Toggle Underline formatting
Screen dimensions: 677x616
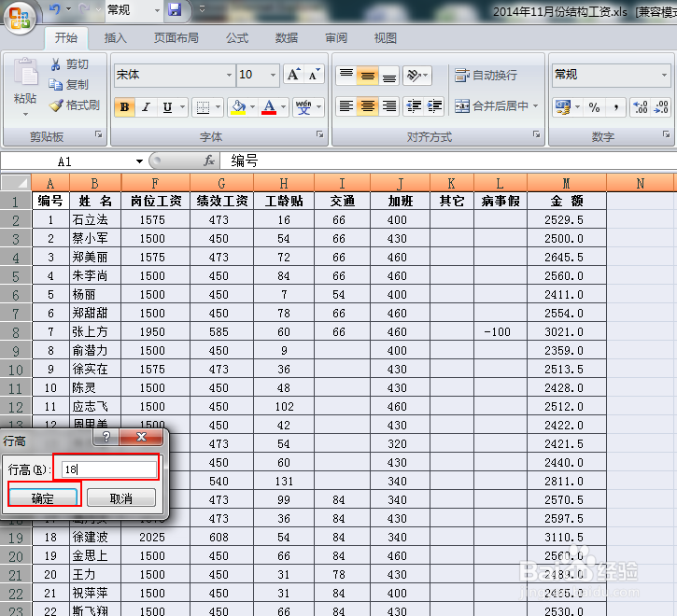[x=167, y=107]
